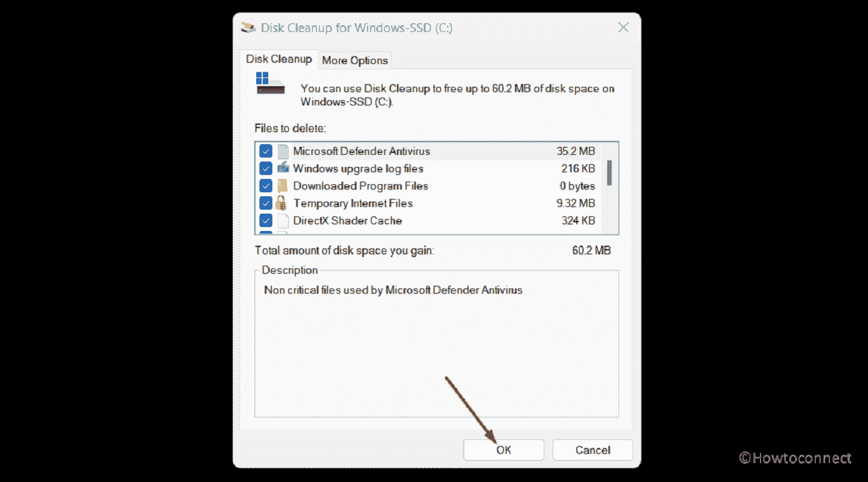Uncheck Temporary Internet Files checkbox
Image resolution: width=868 pixels, height=482 pixels.
pyautogui.click(x=266, y=203)
